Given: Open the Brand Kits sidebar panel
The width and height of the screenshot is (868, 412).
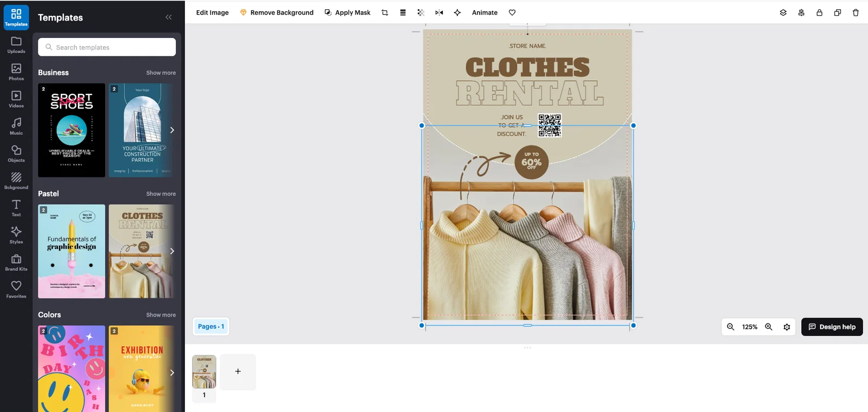Looking at the screenshot, I should 16,262.
